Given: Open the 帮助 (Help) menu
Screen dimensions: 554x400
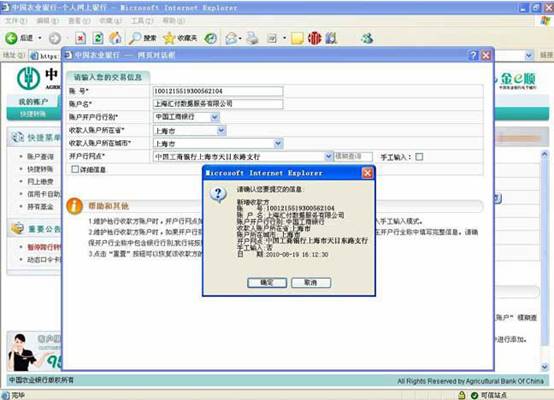Looking at the screenshot, I should tap(173, 21).
